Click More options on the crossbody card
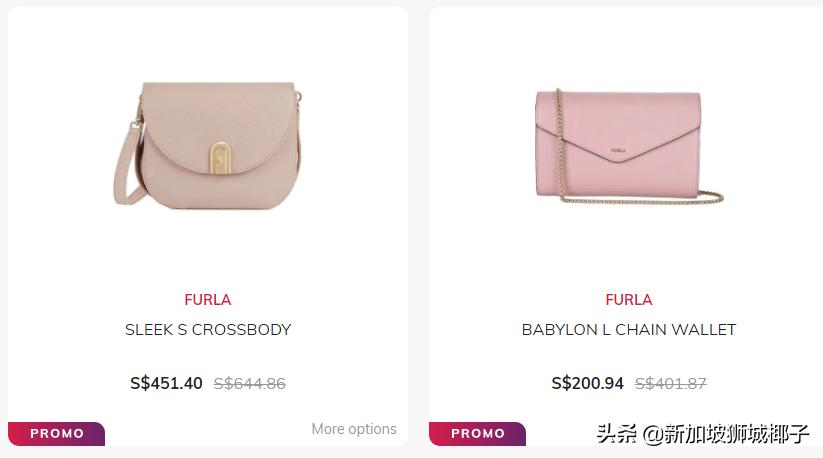The image size is (823, 458). (354, 429)
